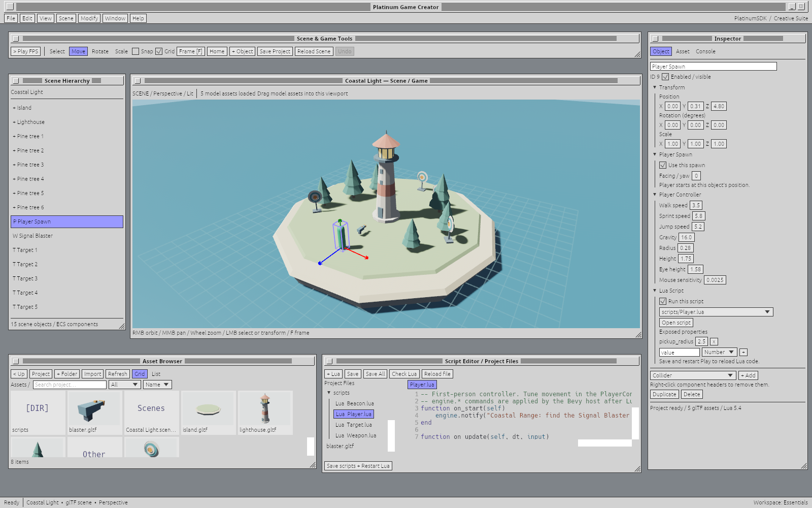Open the Collider component dropdown
Viewport: 812px width, 508px height.
point(693,375)
